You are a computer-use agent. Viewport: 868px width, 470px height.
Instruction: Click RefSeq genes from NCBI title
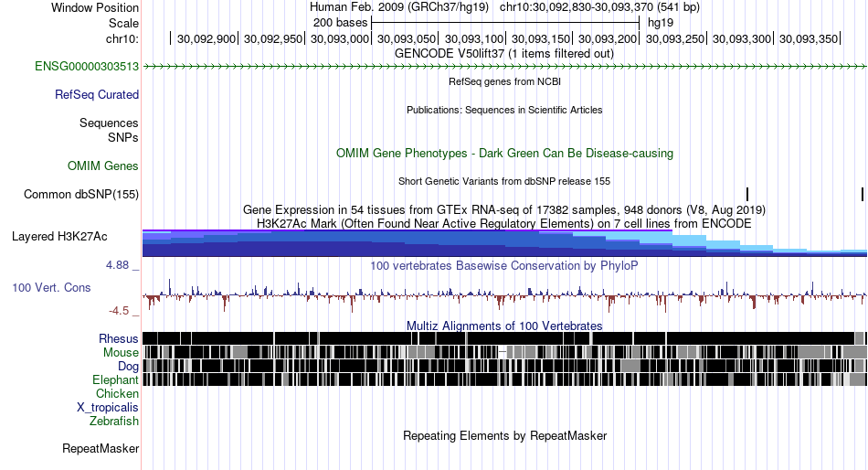(504, 81)
